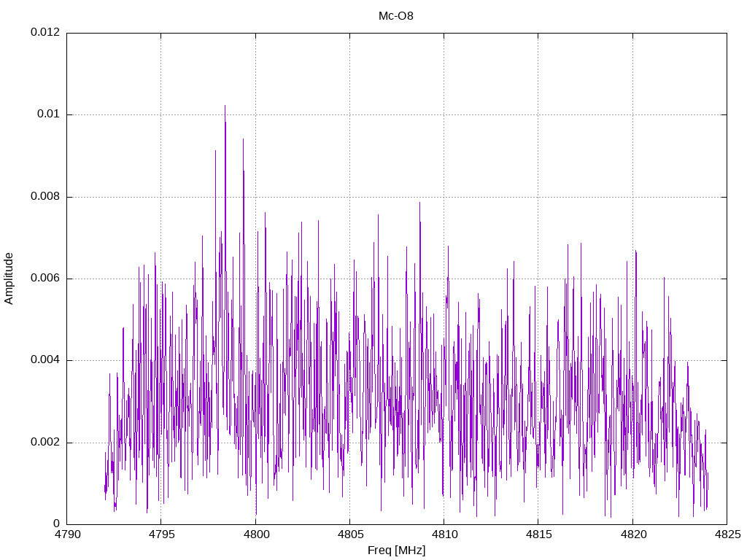Screen dimensions: 747x560
Task: Click x-axis tick label 4790
Action: point(67,534)
